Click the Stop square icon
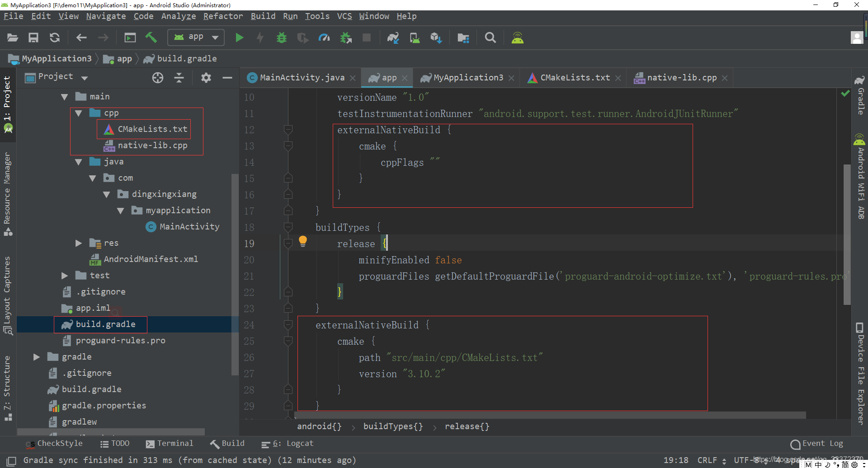This screenshot has width=868, height=468. tap(367, 37)
